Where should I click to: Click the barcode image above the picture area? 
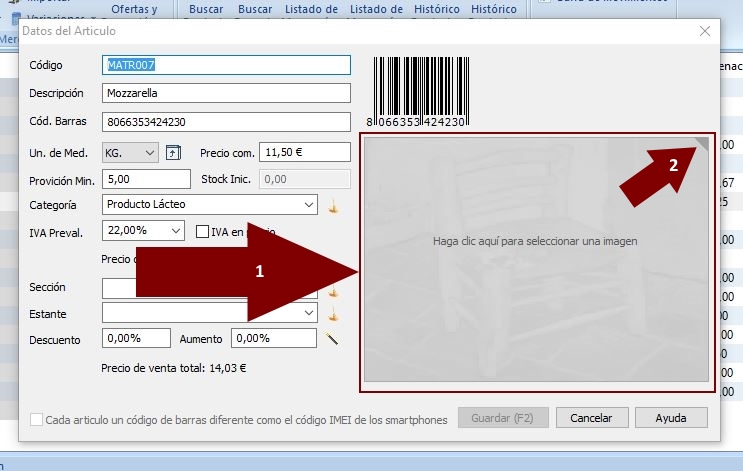tap(417, 92)
